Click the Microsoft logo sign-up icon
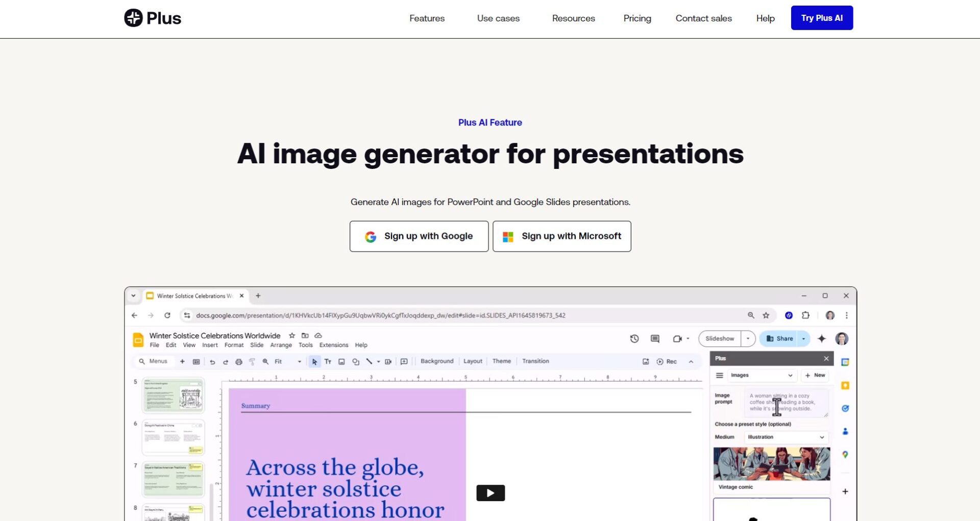 [x=508, y=237]
